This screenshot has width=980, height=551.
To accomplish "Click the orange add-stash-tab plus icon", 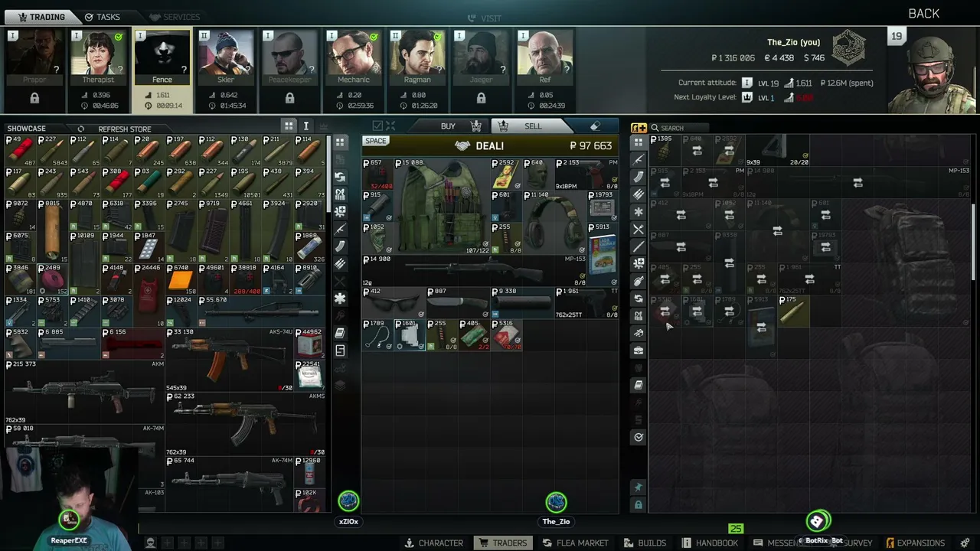I will pos(639,128).
